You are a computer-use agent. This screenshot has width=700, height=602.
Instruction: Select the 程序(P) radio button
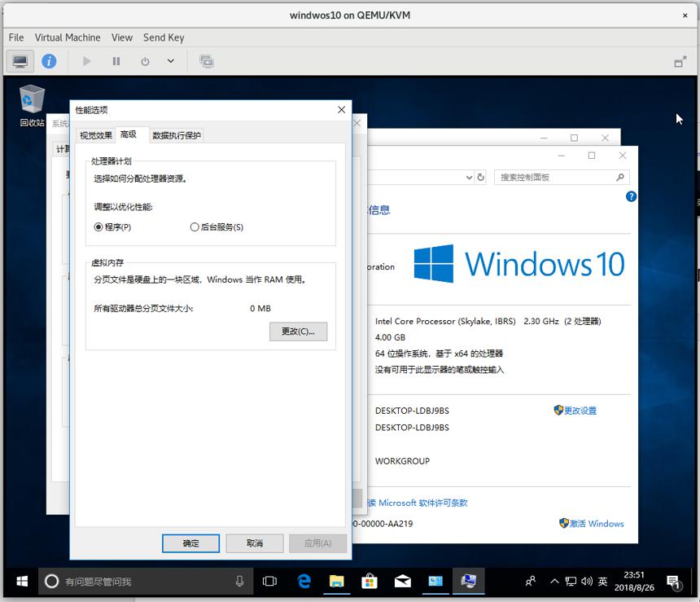[112, 227]
